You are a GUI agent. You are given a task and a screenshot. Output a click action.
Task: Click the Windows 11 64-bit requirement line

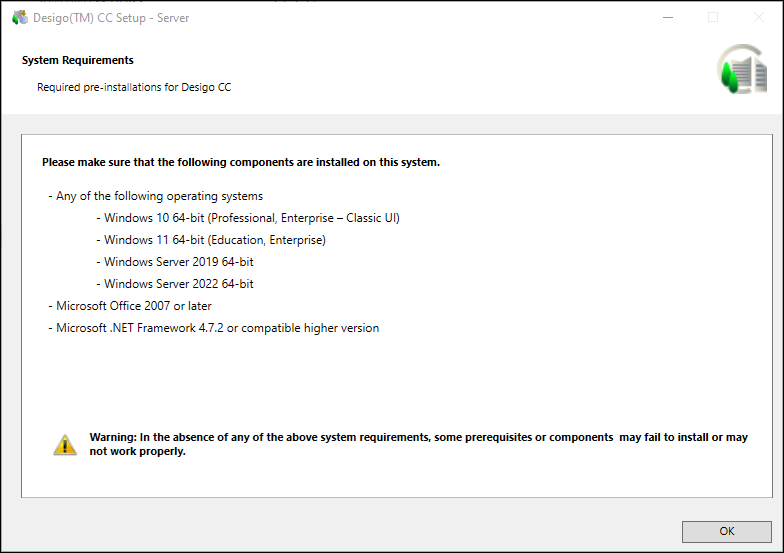pos(214,240)
